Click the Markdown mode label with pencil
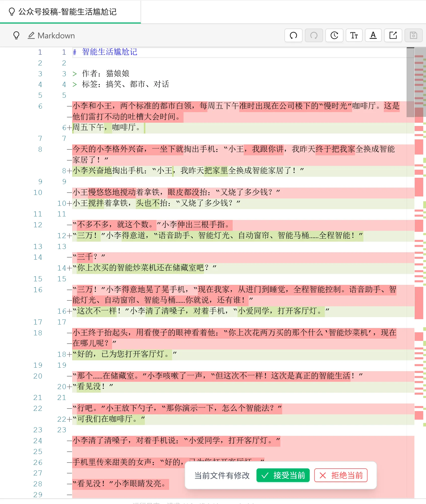This screenshot has height=504, width=426. [x=51, y=36]
